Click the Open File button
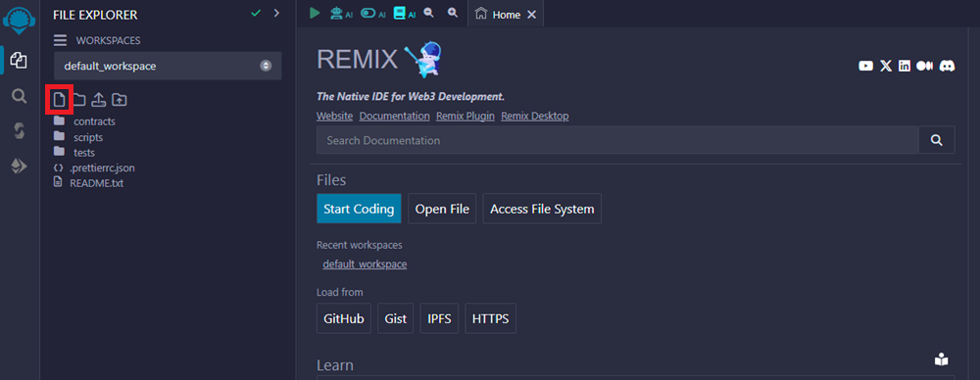Screen dimensions: 980x380 442,209
